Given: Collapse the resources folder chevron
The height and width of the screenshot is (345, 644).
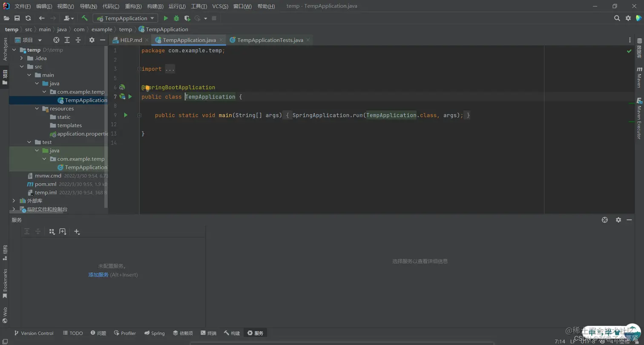Looking at the screenshot, I should [x=37, y=109].
